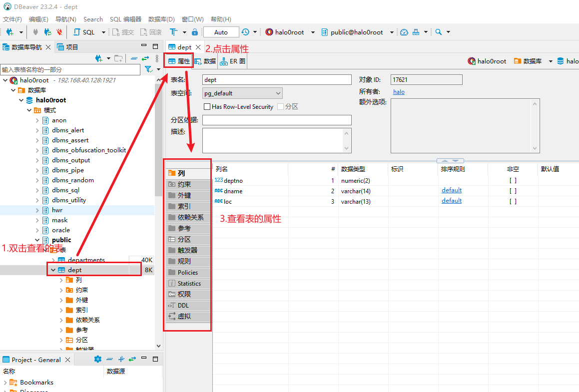Switch to the 数据 data tab
The height and width of the screenshot is (392, 579).
click(x=205, y=61)
